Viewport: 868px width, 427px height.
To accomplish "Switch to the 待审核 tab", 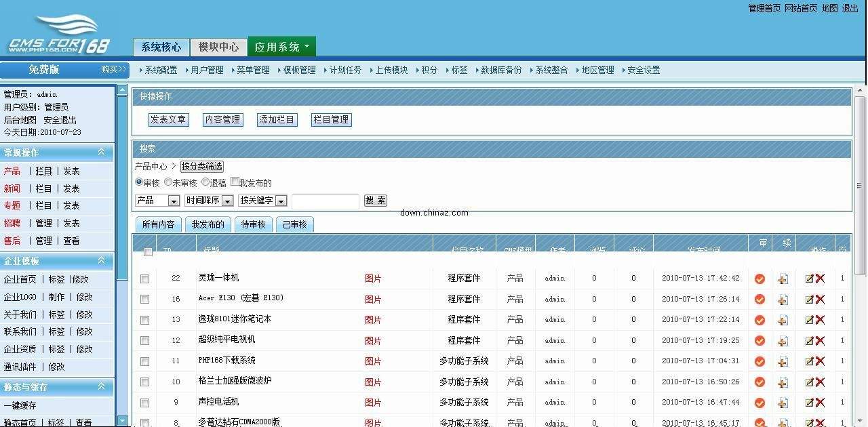I will (x=253, y=224).
